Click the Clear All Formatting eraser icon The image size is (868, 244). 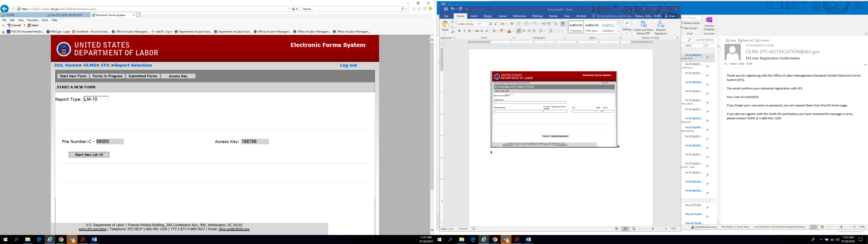point(512,24)
